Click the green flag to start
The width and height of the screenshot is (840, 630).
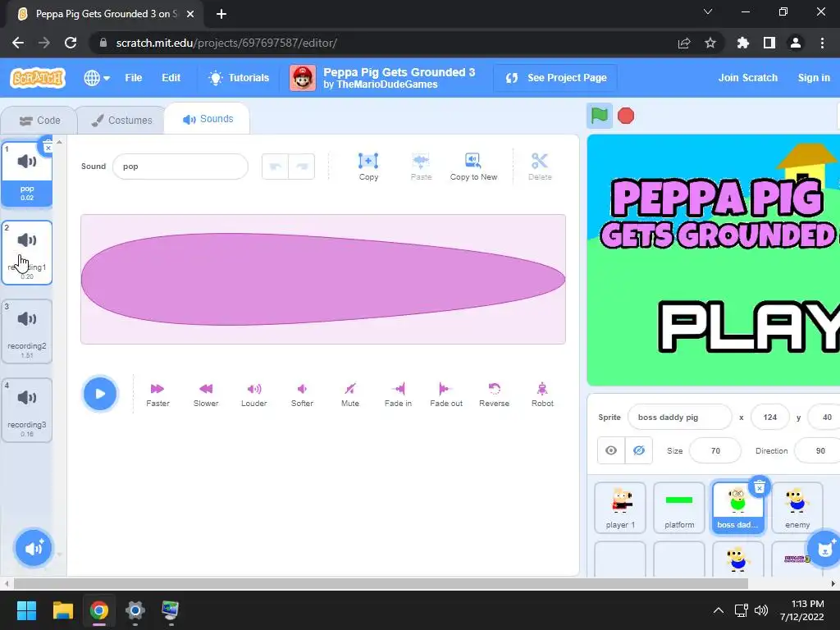pyautogui.click(x=600, y=116)
